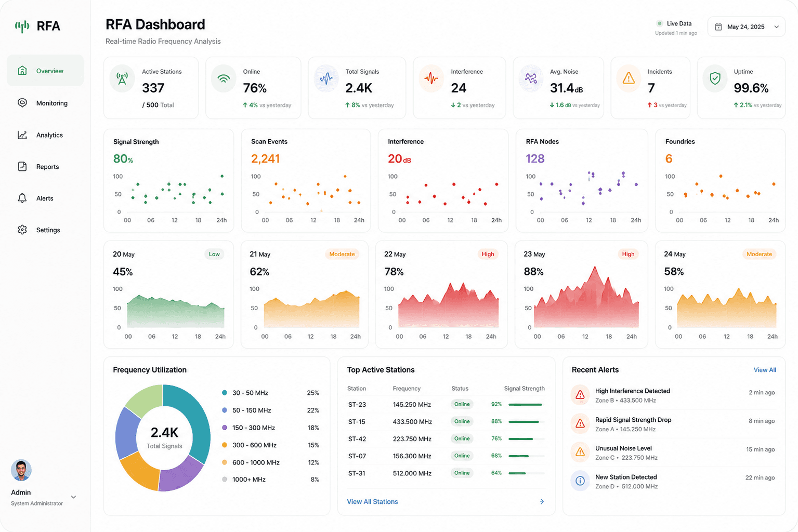798x532 pixels.
Task: Click the ST-07 station name
Action: 357,456
